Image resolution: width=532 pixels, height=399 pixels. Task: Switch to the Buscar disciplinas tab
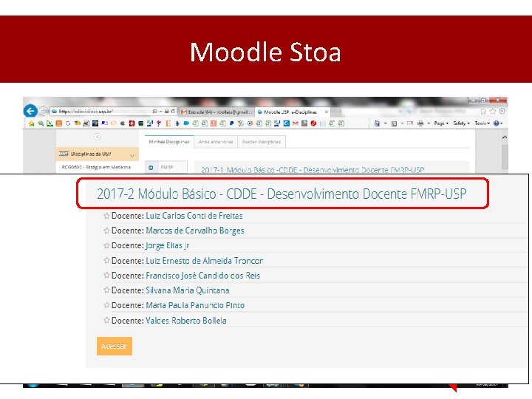[x=262, y=142]
